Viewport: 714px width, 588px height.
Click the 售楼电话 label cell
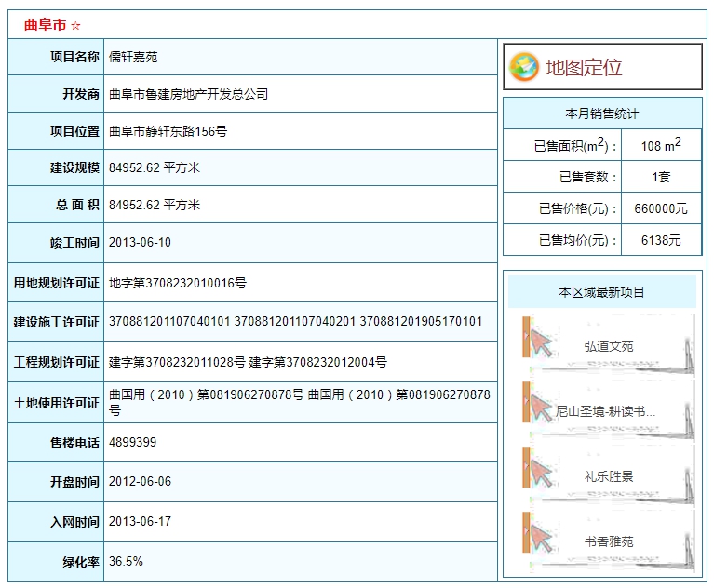[56, 443]
